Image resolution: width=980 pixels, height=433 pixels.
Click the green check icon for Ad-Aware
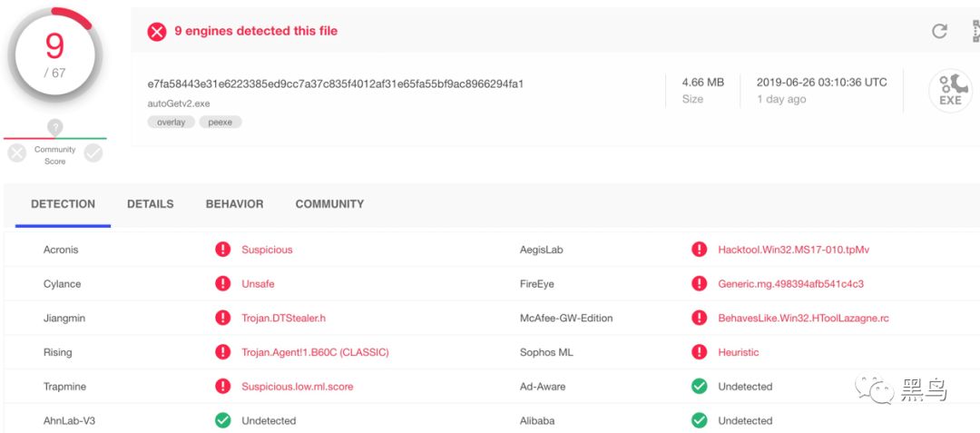[x=699, y=387]
